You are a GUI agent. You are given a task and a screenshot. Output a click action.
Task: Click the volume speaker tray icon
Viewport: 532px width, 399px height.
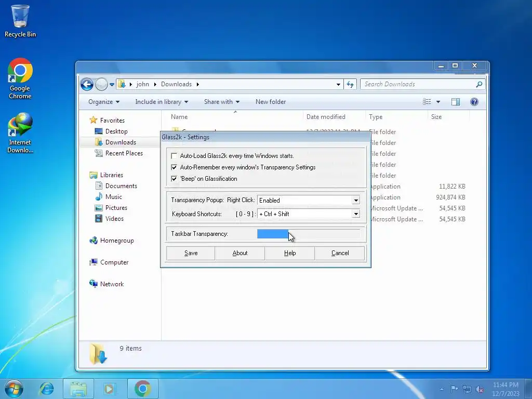pos(480,389)
